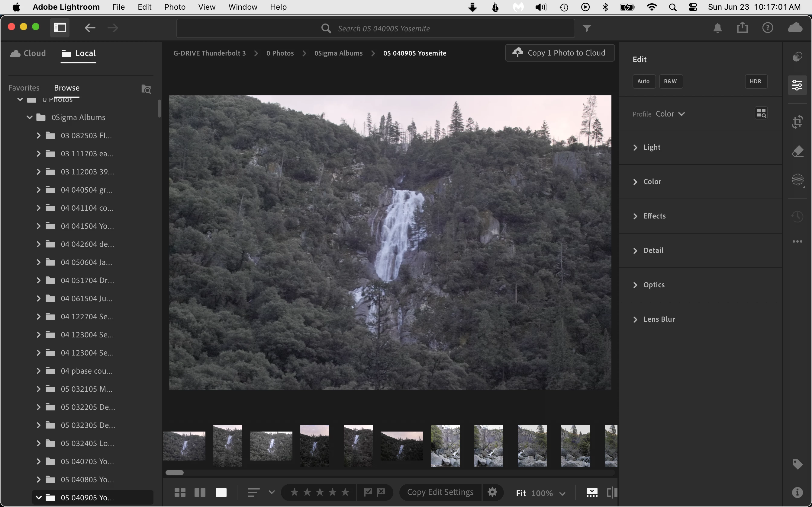Toggle filmstrip visibility
Screen dimensions: 812x507
pyautogui.click(x=591, y=492)
